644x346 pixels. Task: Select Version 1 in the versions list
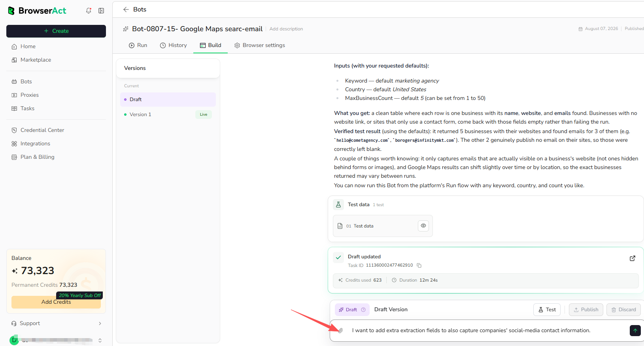(x=168, y=115)
